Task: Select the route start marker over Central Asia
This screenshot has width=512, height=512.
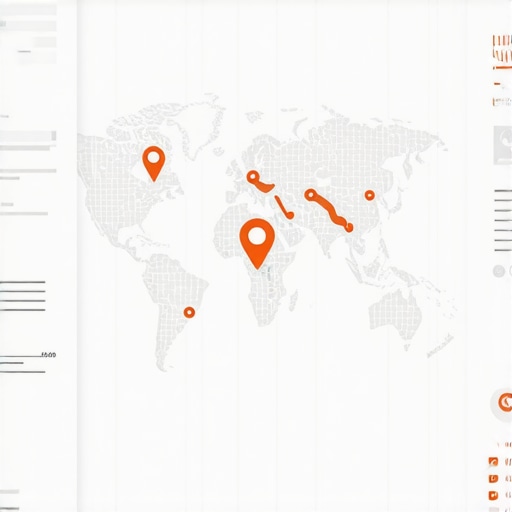Action: [x=310, y=195]
